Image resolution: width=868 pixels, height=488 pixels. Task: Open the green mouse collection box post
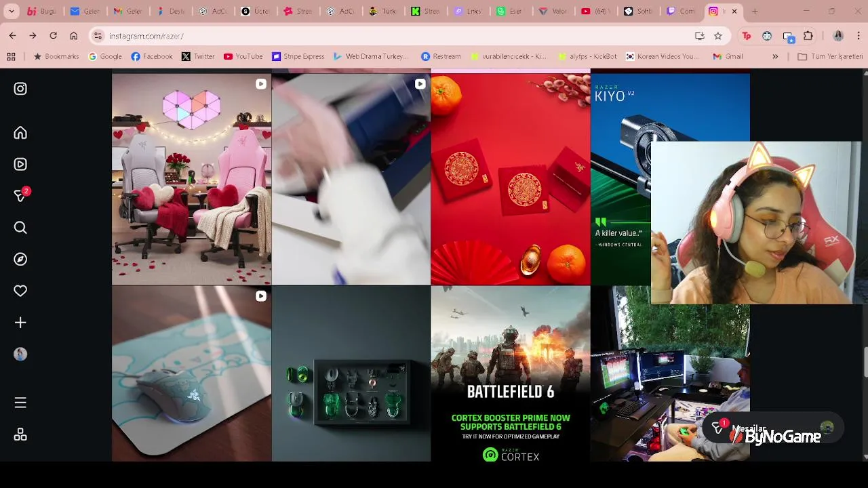(351, 373)
